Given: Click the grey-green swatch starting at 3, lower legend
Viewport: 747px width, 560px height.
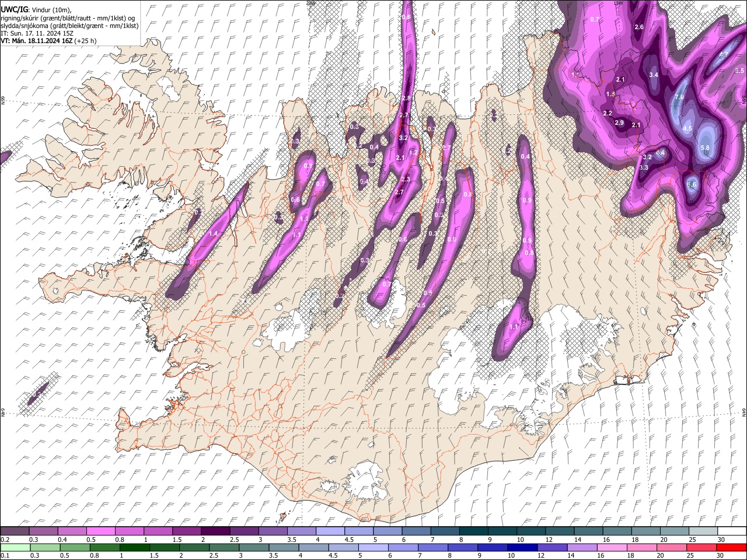Looking at the screenshot, I should point(254,548).
